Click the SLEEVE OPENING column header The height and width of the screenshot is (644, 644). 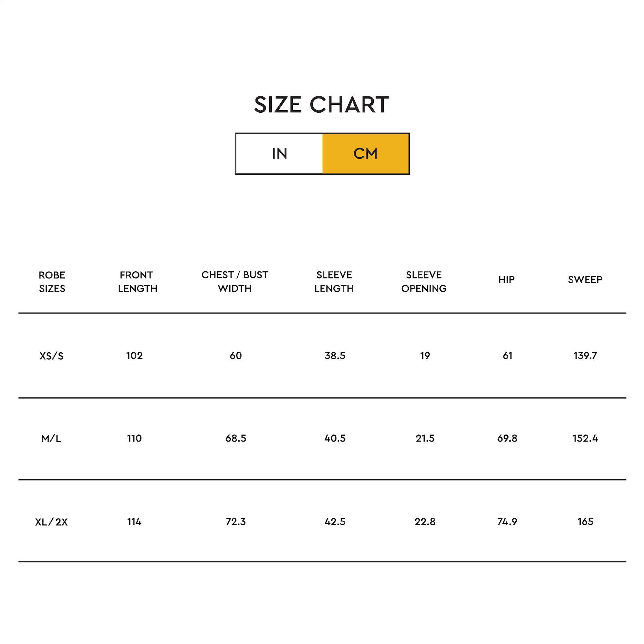click(424, 282)
